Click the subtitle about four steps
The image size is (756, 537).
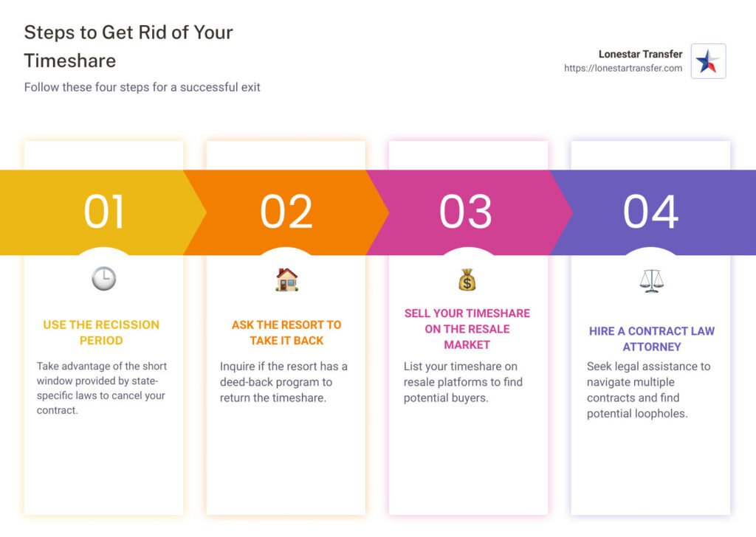142,87
